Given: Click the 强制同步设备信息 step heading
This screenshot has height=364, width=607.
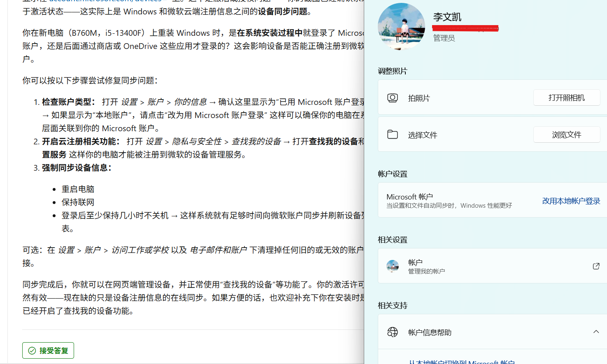Looking at the screenshot, I should click(x=77, y=168).
